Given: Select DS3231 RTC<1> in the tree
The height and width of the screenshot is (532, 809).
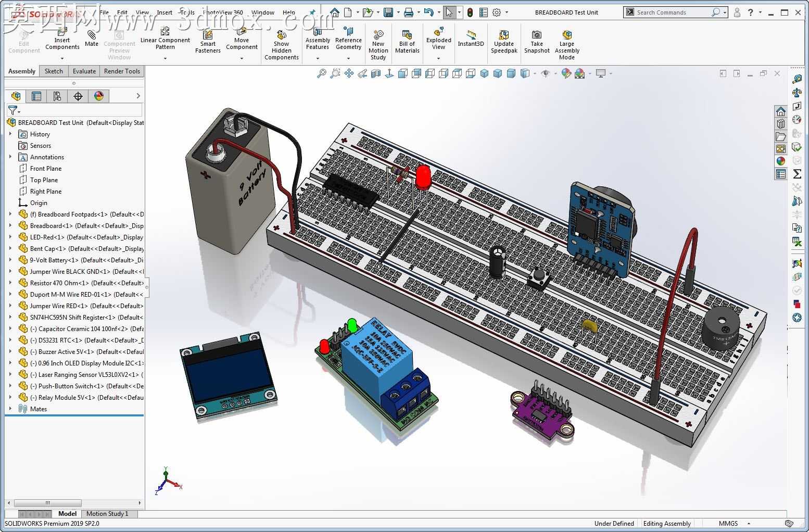Looking at the screenshot, I should [x=81, y=340].
